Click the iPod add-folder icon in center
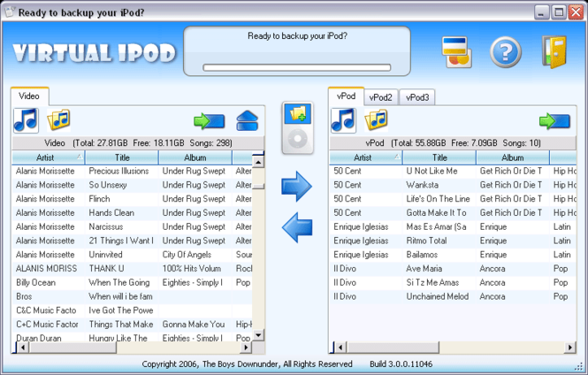The image size is (588, 375). pos(298,127)
